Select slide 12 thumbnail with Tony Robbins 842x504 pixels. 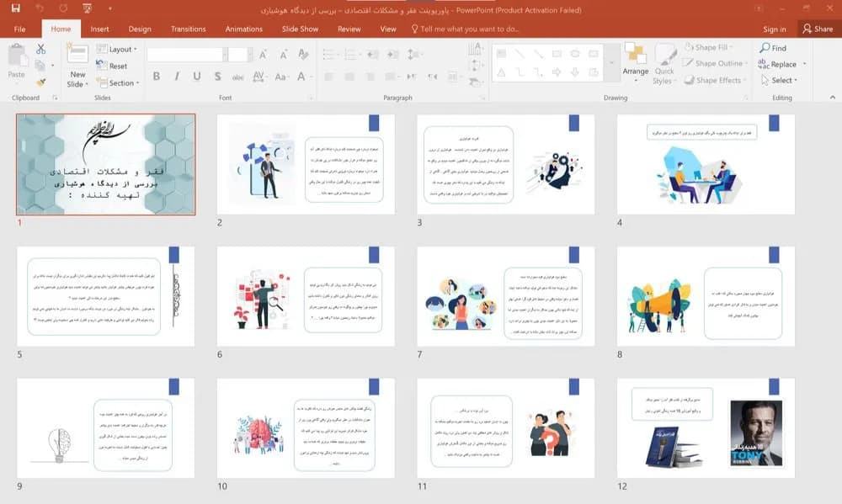point(706,427)
